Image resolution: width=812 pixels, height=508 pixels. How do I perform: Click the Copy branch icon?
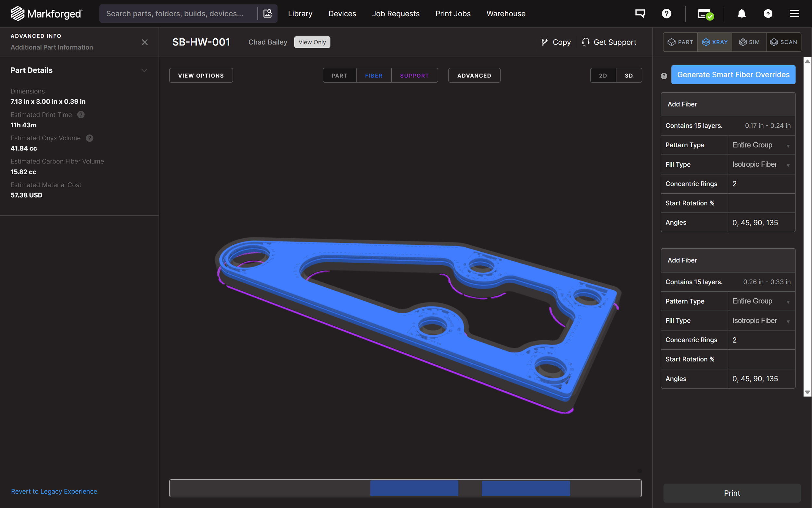pyautogui.click(x=544, y=42)
